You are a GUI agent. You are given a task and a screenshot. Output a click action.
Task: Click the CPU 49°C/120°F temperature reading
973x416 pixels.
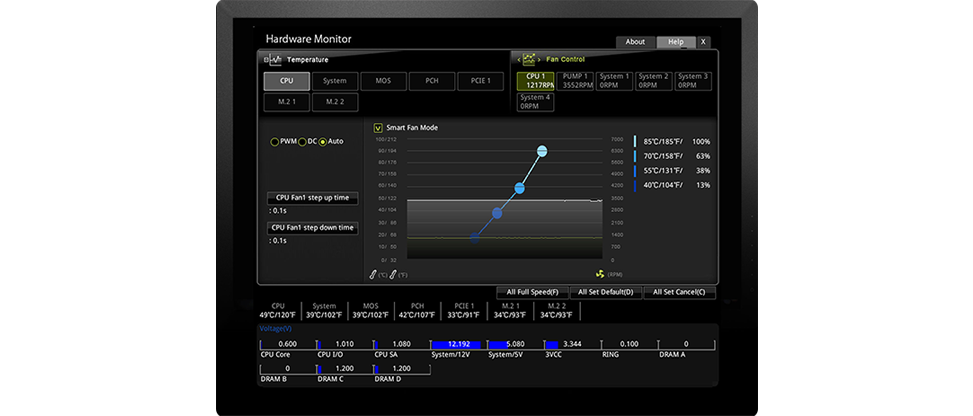click(x=278, y=311)
